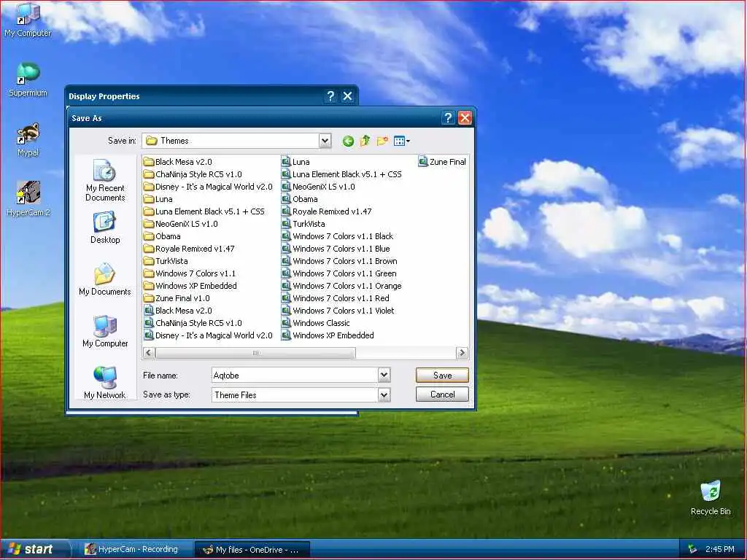
Task: Select the Black Mesa v2.0 folder
Action: (178, 162)
